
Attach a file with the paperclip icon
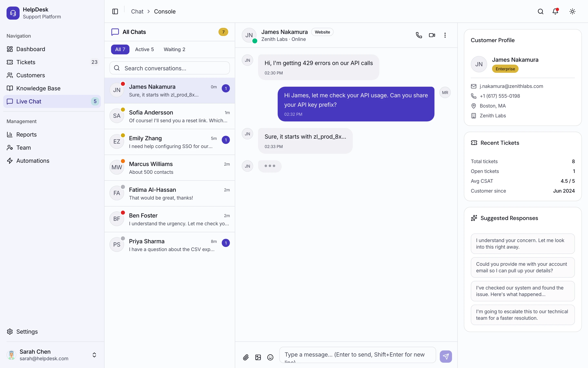click(246, 357)
